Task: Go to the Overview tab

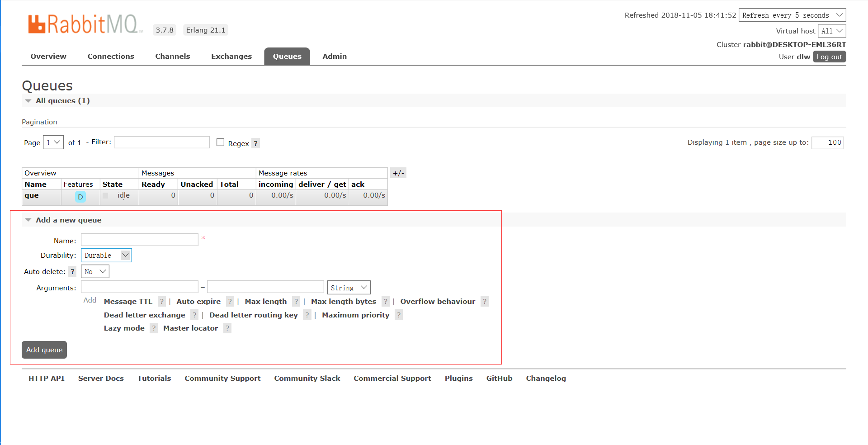Action: [x=48, y=56]
